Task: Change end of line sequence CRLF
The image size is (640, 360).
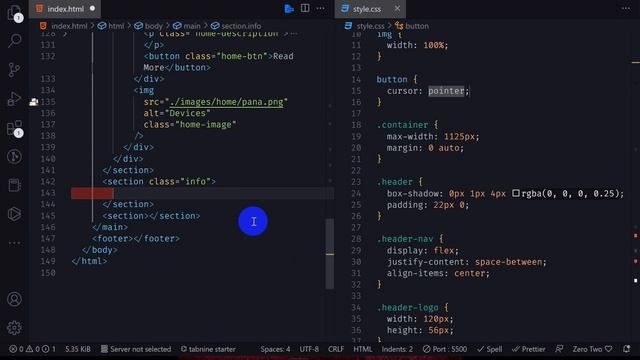Action: pyautogui.click(x=336, y=349)
